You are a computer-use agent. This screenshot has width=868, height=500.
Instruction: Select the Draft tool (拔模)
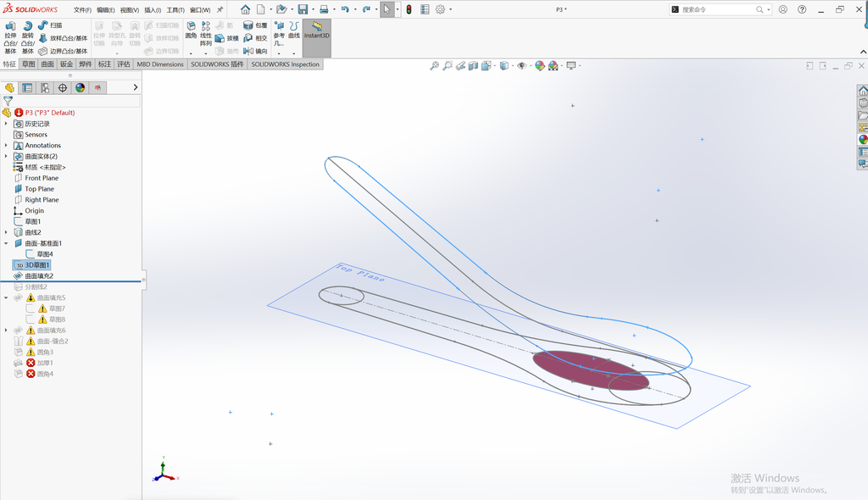[x=226, y=38]
